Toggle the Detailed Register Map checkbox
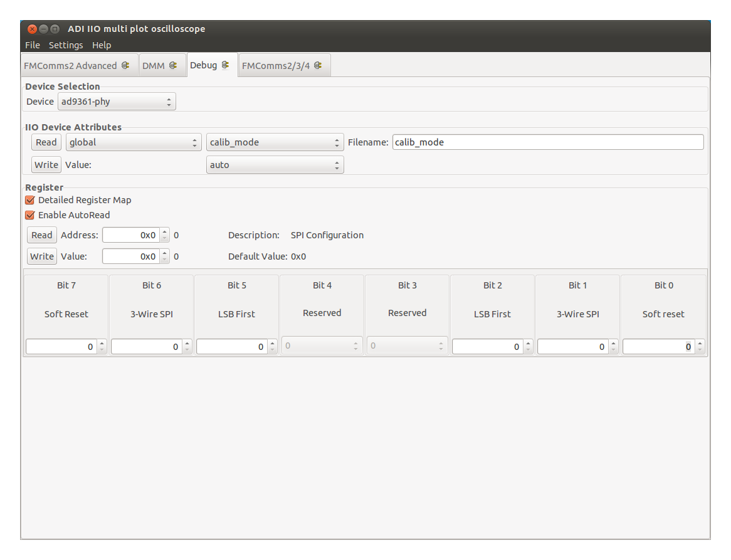731x560 pixels. 29,199
